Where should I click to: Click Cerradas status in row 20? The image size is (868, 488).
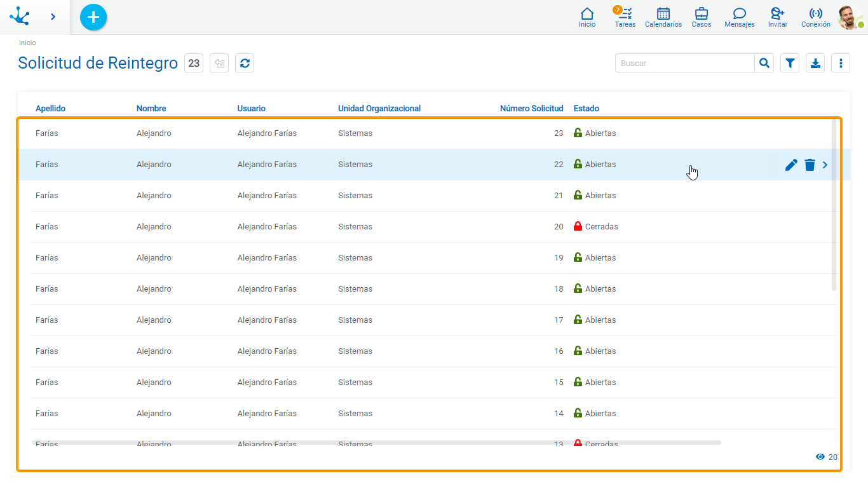601,227
